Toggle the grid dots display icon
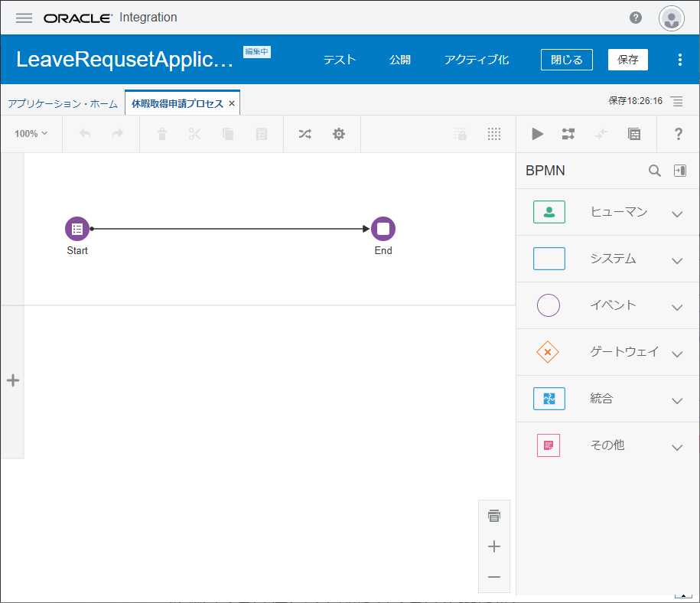 pos(494,134)
